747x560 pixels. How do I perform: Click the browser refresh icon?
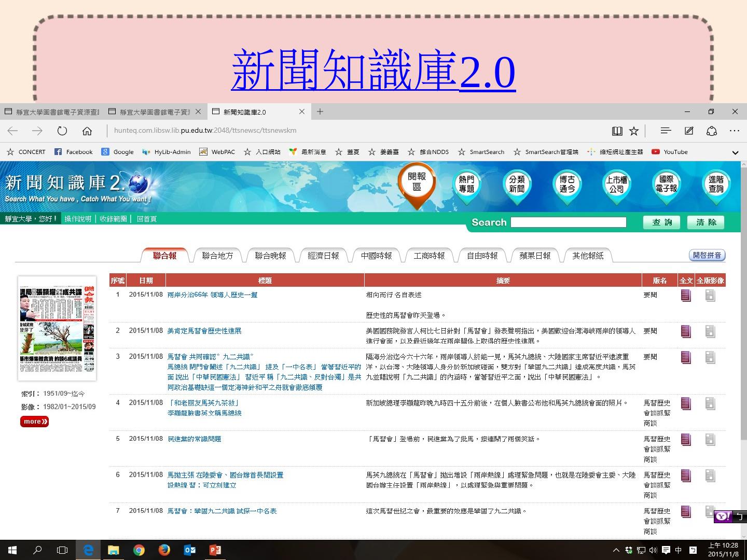coord(62,131)
